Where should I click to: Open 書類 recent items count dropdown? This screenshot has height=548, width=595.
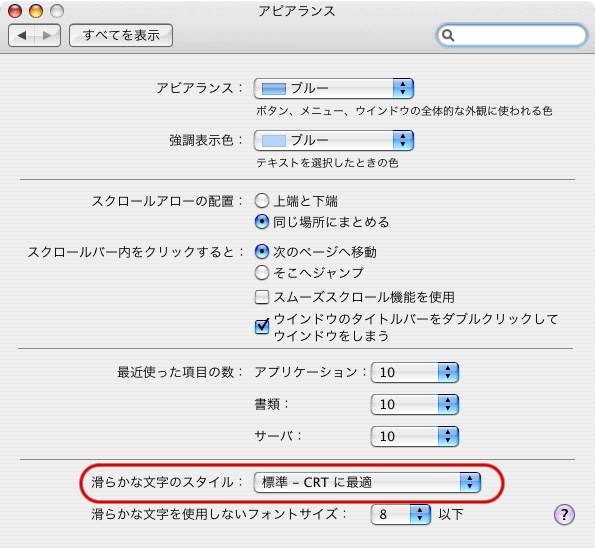pos(415,404)
